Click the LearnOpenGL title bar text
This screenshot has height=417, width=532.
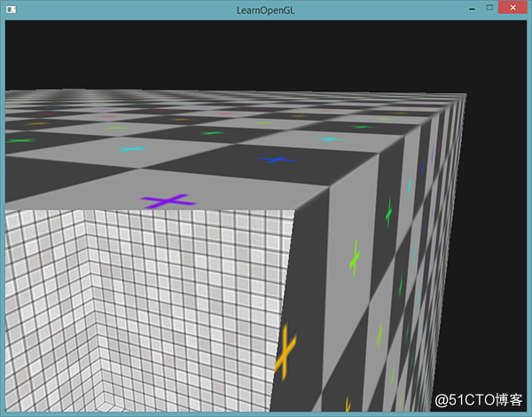265,11
